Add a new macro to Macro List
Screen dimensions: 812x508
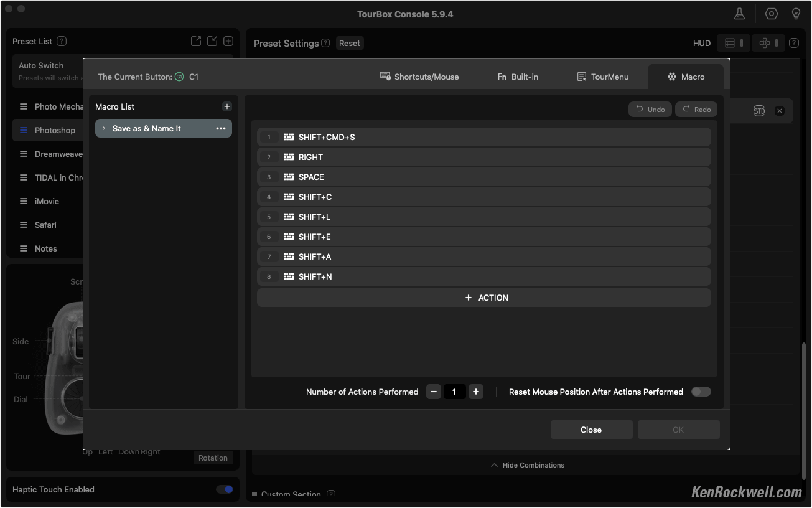(226, 106)
